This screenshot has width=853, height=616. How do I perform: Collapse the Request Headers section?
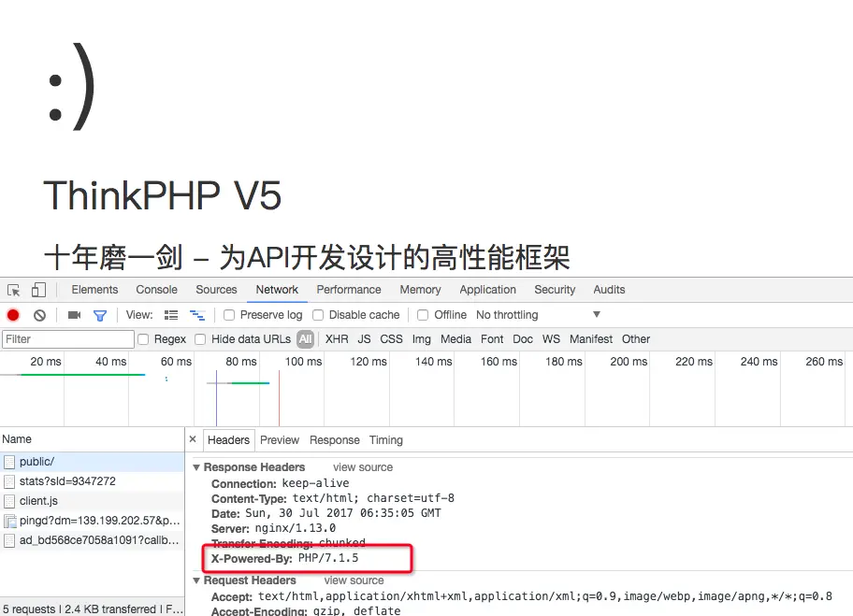click(196, 580)
